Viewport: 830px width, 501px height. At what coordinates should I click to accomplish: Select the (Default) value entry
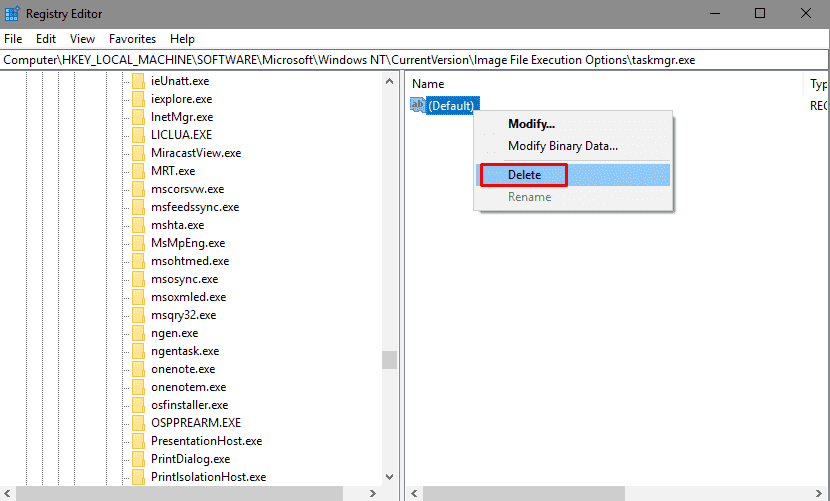(452, 105)
